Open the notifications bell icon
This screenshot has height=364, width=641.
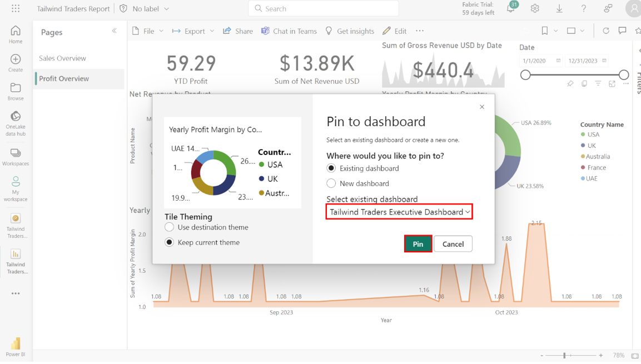510,8
